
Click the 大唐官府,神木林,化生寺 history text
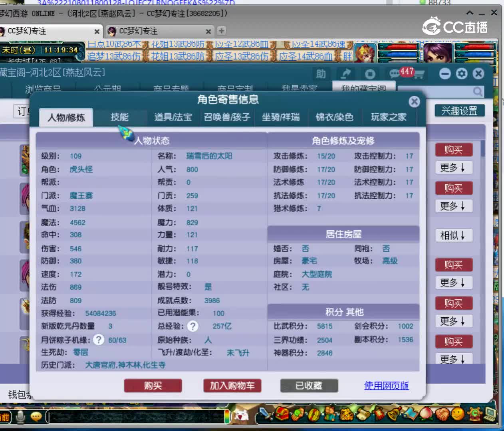coord(125,365)
